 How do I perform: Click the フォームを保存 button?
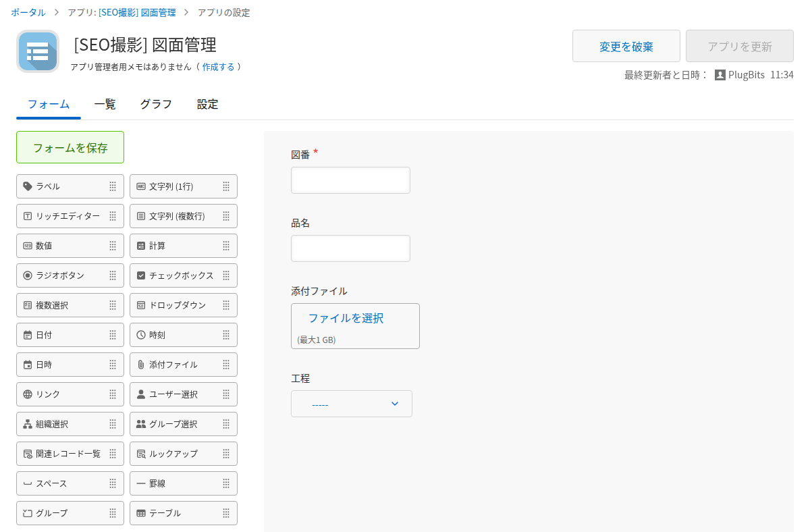pyautogui.click(x=70, y=147)
